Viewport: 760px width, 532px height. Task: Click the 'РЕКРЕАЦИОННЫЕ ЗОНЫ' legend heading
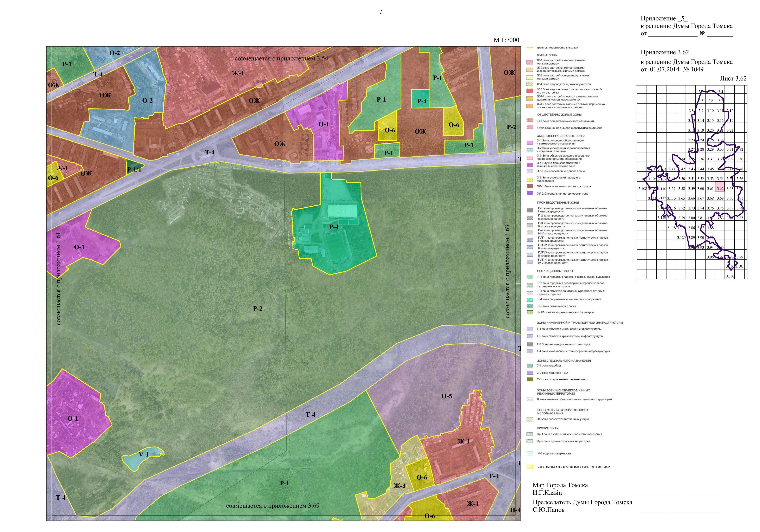[555, 271]
